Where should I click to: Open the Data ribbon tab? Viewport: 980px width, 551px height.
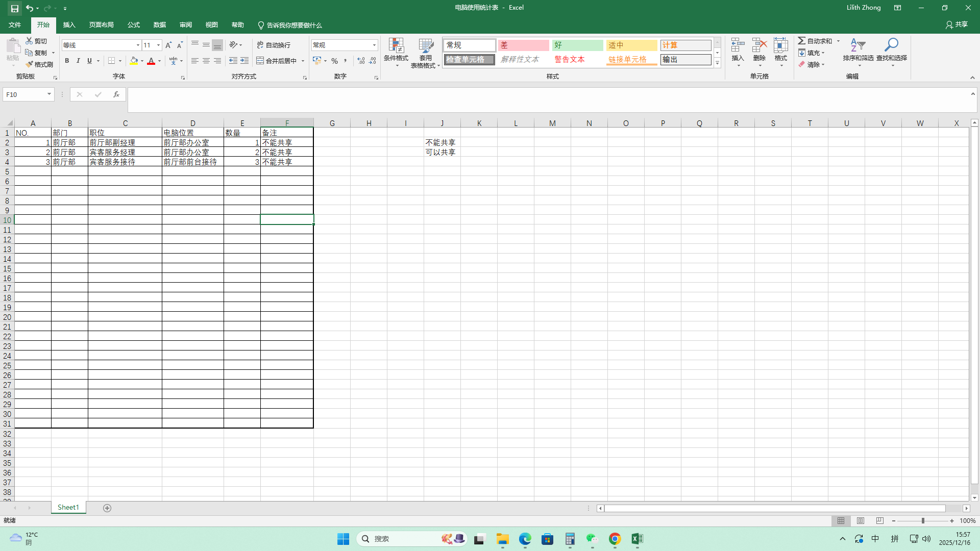(160, 25)
